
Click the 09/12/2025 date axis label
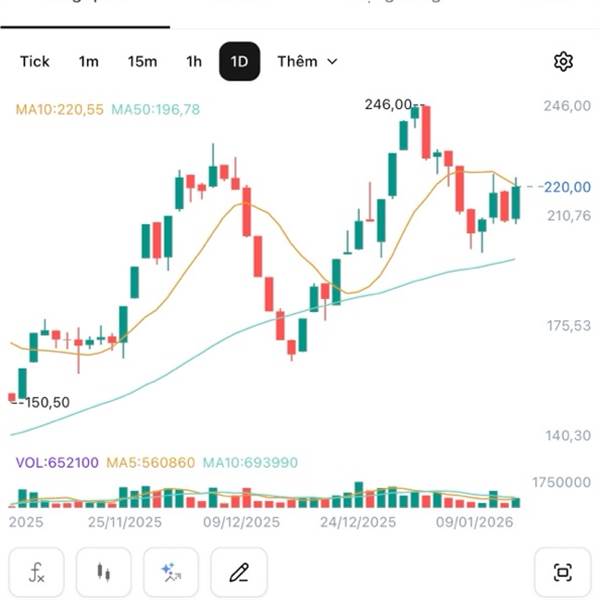coord(241,522)
